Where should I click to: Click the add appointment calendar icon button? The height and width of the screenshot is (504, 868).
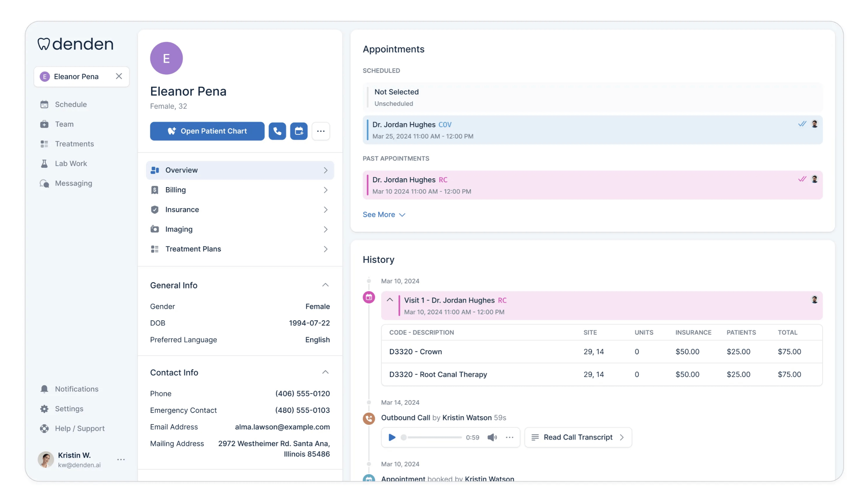(298, 131)
